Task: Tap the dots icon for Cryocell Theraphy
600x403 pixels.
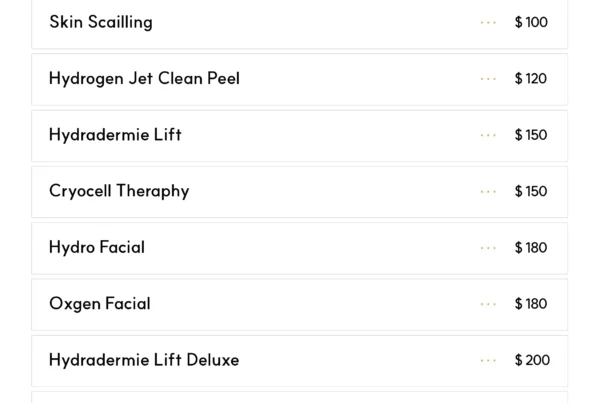Action: [488, 191]
